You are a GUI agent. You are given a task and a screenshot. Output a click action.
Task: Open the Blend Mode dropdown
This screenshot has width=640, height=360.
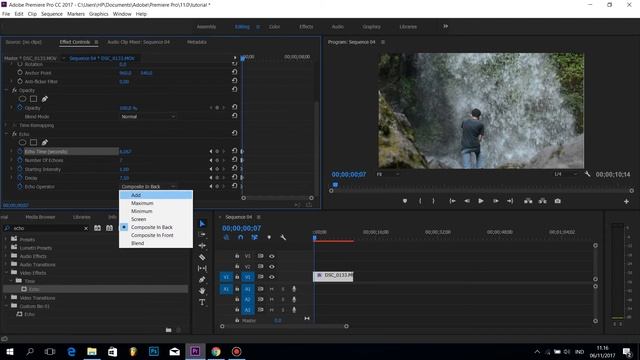[x=148, y=116]
